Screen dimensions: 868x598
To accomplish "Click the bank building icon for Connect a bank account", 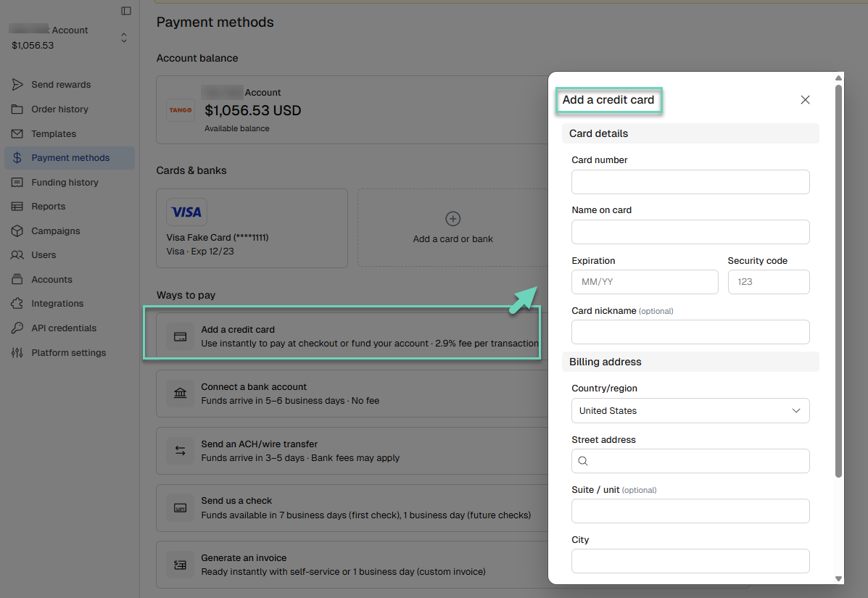I will (x=181, y=394).
